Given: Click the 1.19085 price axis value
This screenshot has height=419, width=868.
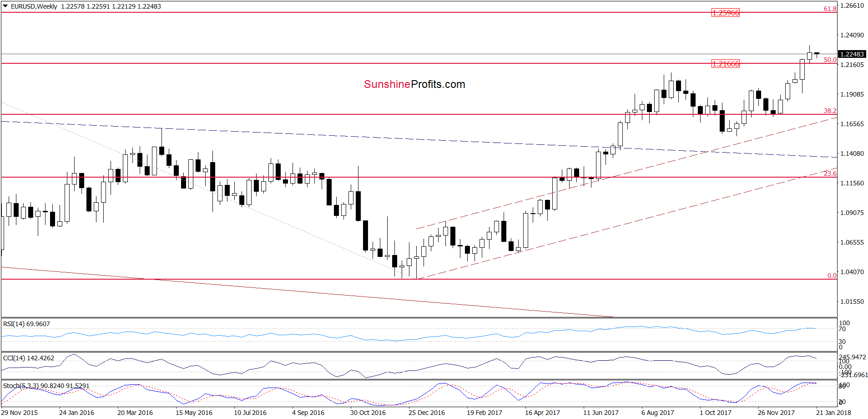Looking at the screenshot, I should 852,94.
